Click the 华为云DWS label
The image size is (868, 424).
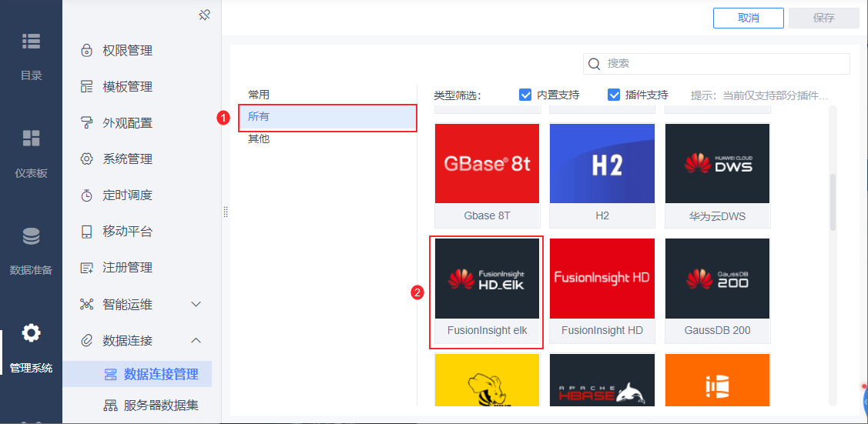718,216
